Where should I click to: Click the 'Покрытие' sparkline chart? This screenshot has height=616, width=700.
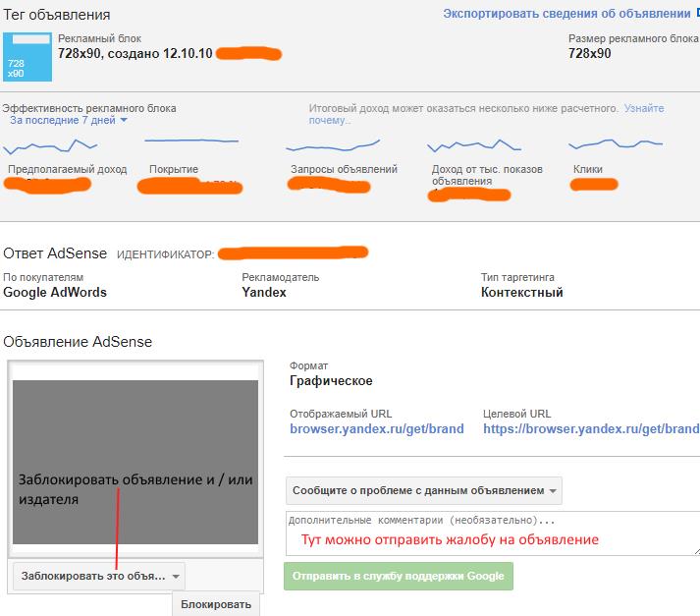click(191, 140)
